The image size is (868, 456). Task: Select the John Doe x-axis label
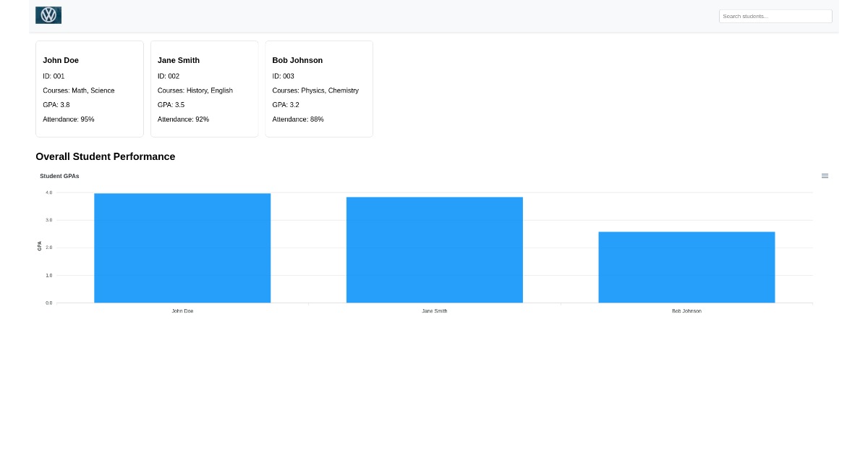coord(182,311)
